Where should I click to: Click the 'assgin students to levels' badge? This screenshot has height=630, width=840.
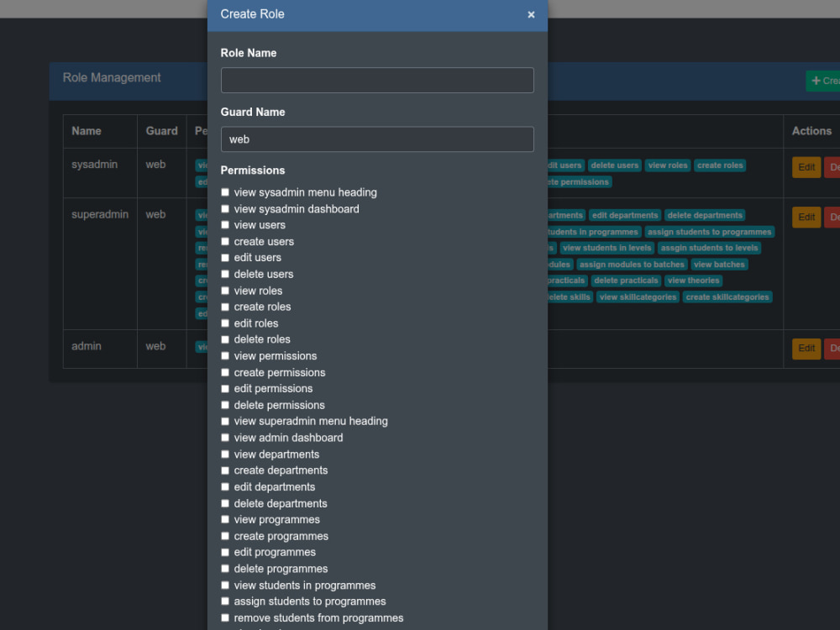point(709,248)
